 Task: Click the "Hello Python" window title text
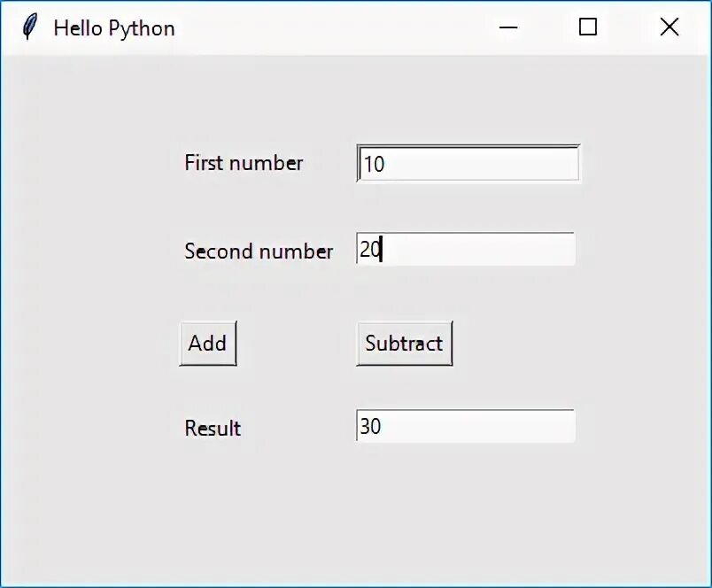[x=114, y=28]
